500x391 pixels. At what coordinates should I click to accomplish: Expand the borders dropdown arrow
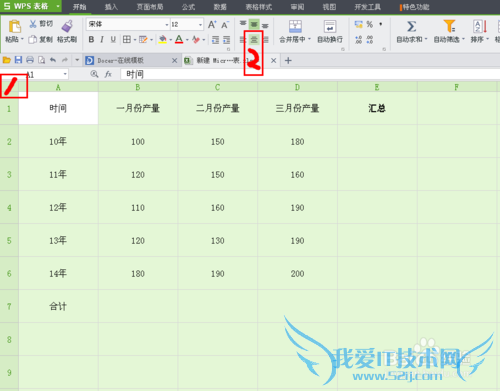pos(135,40)
